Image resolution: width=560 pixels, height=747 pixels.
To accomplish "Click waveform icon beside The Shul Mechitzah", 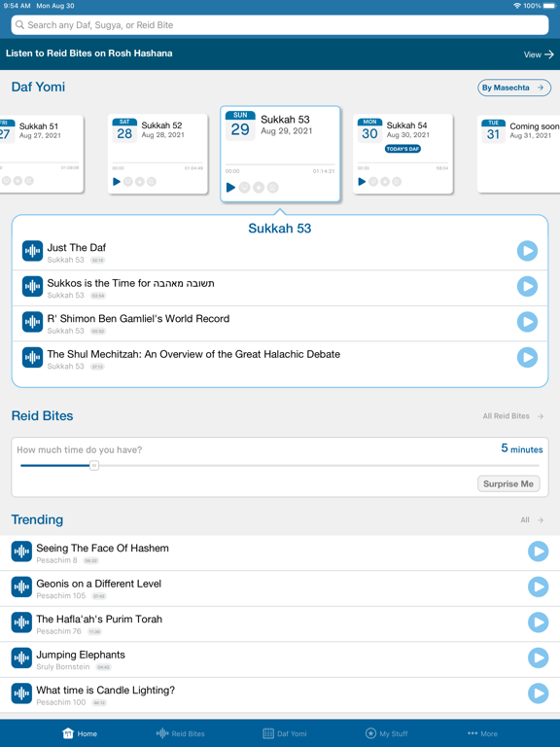I will pyautogui.click(x=32, y=357).
